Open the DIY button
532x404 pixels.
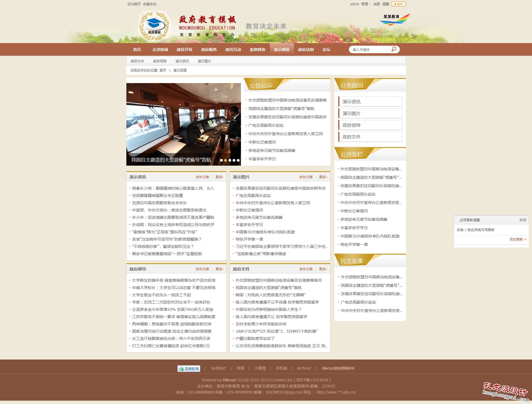tap(398, 4)
